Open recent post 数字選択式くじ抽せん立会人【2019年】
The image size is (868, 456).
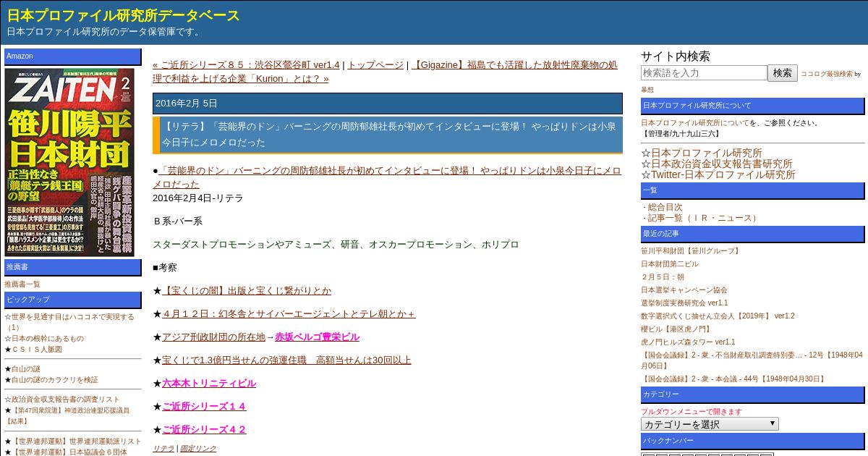click(x=718, y=316)
